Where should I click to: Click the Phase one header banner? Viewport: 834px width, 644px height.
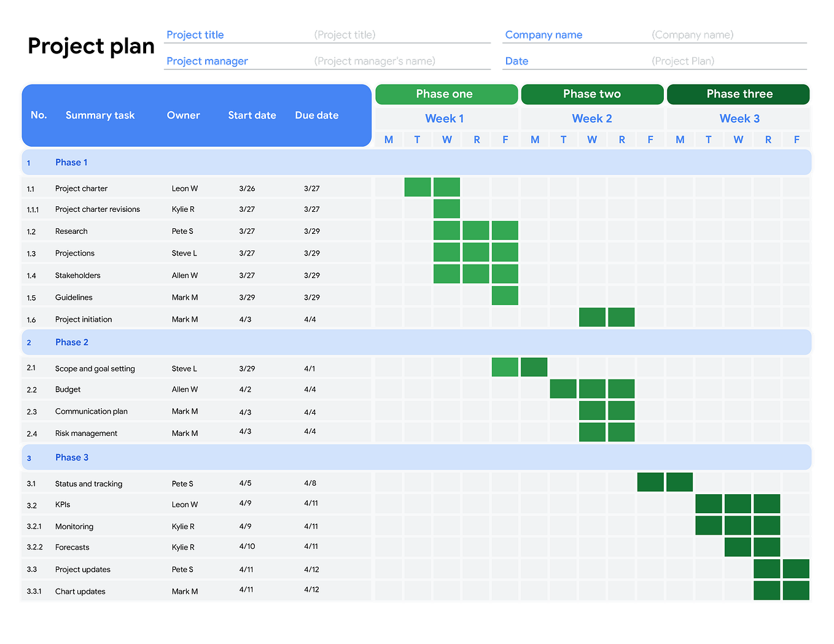(445, 93)
